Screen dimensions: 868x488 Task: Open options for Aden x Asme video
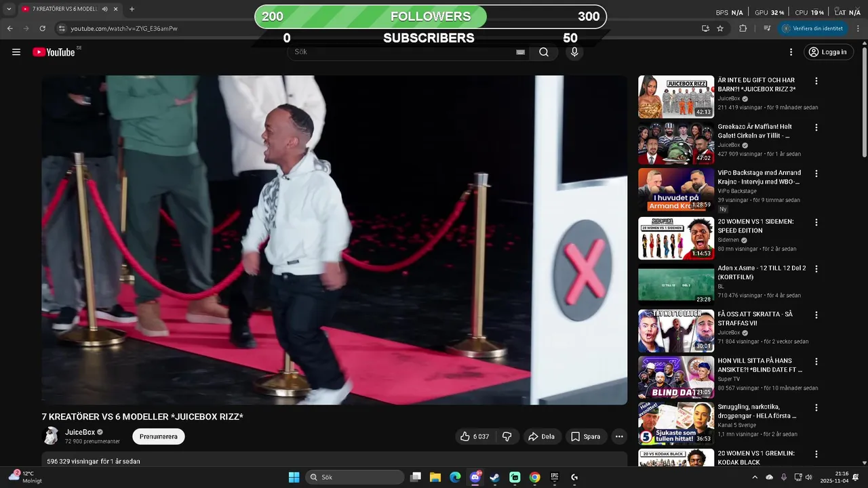click(816, 268)
